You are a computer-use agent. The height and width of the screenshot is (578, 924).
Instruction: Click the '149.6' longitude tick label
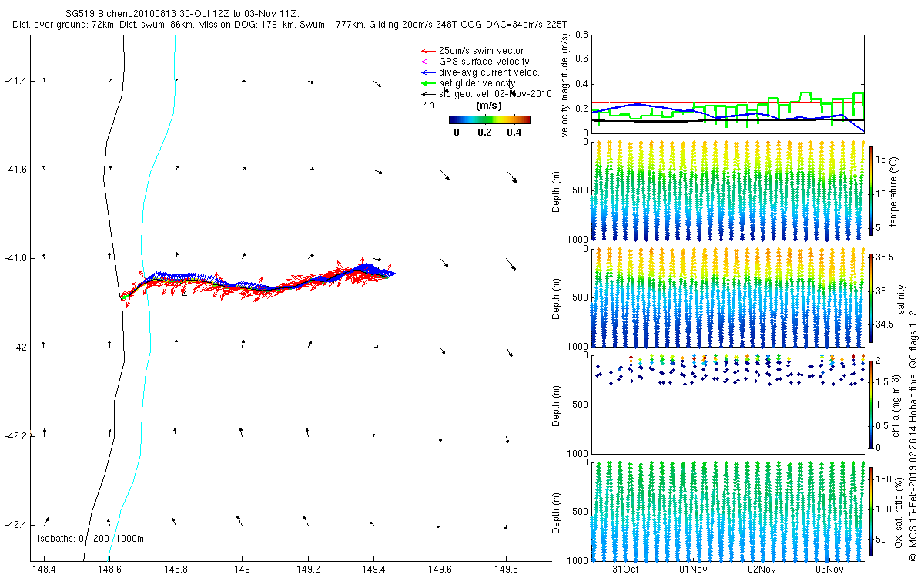point(440,570)
